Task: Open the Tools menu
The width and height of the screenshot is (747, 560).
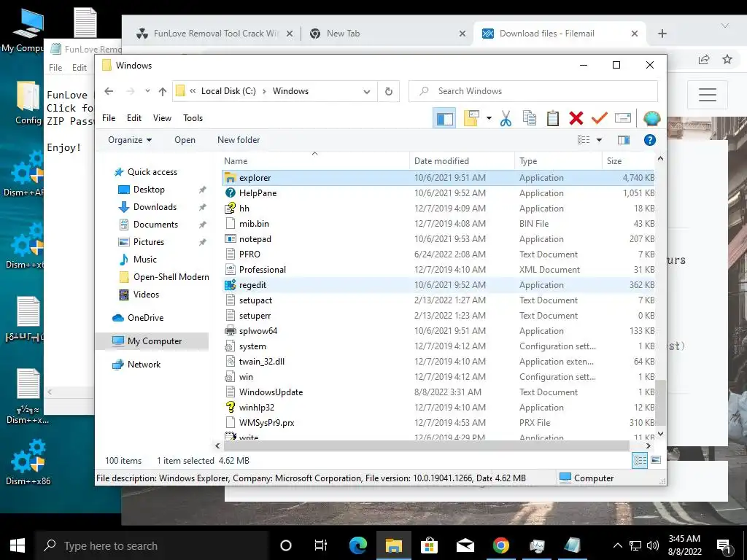Action: (x=193, y=118)
